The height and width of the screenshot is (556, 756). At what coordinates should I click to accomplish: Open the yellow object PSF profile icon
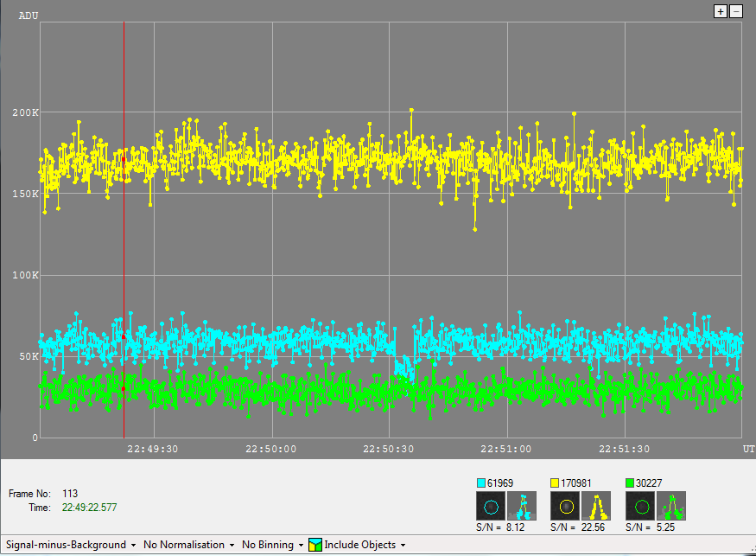[596, 506]
